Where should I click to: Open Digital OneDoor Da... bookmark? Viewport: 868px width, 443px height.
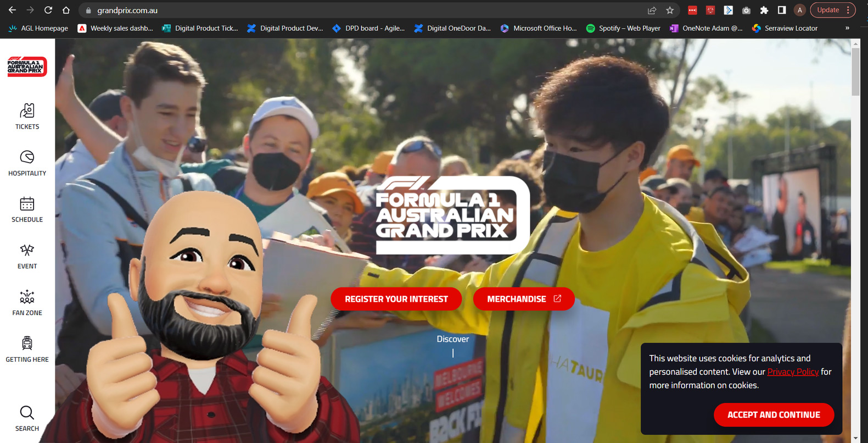point(453,28)
